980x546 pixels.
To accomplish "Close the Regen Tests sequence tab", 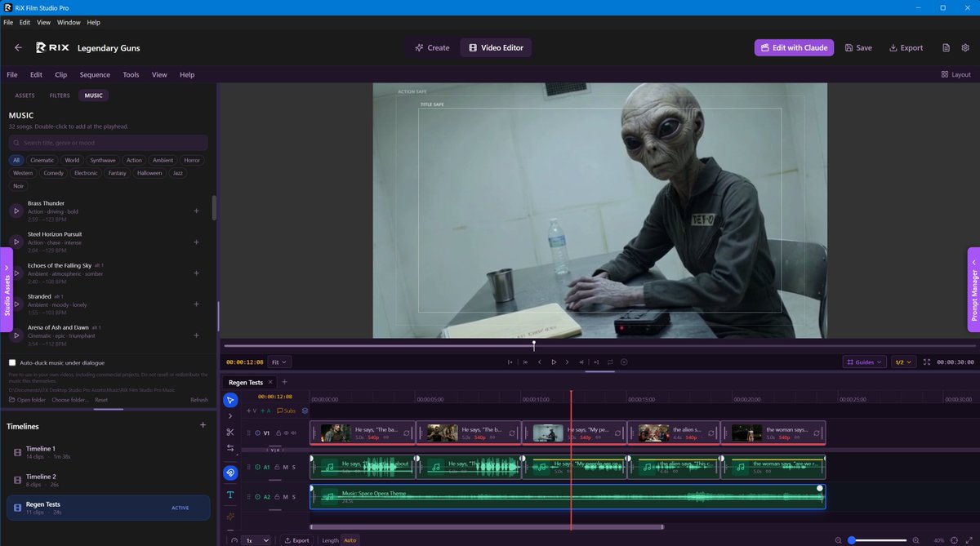I will pyautogui.click(x=270, y=382).
